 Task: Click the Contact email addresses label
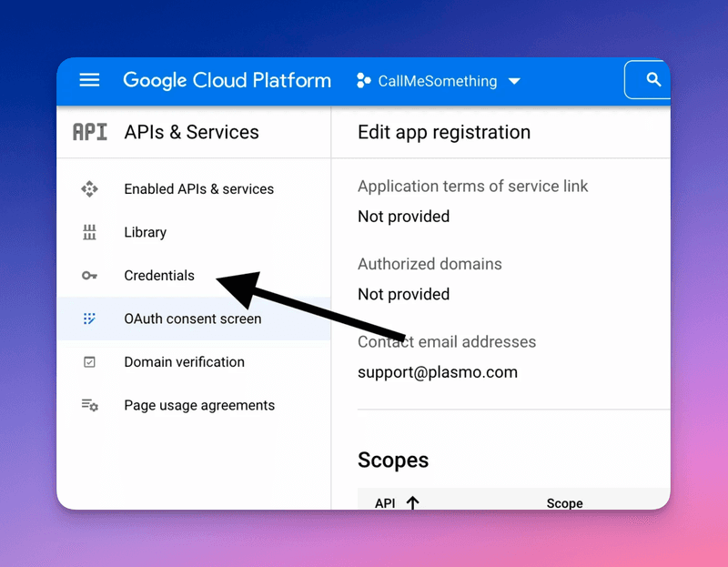point(447,342)
